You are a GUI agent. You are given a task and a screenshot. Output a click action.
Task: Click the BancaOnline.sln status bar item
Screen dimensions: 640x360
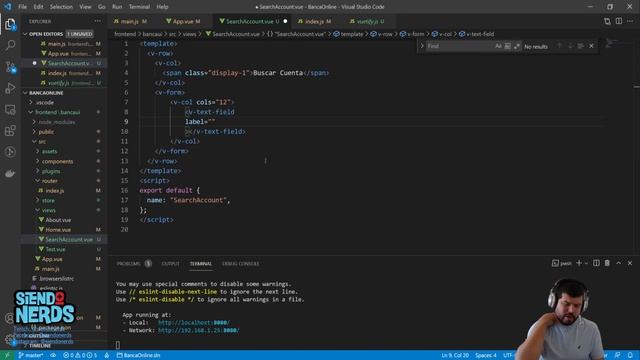[139, 355]
